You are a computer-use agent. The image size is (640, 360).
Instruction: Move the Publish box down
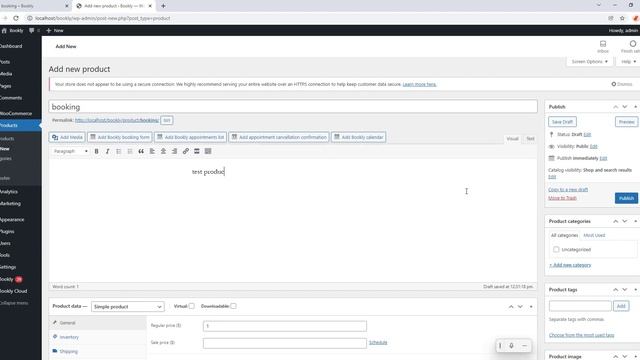pos(624,107)
